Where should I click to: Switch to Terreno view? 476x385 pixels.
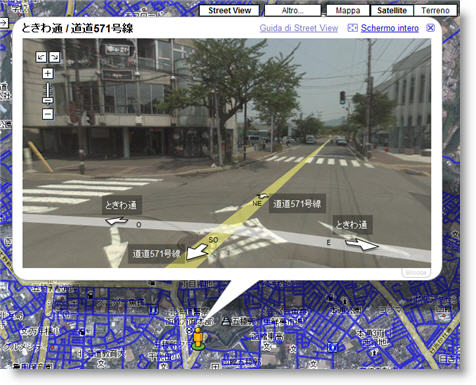click(x=435, y=10)
